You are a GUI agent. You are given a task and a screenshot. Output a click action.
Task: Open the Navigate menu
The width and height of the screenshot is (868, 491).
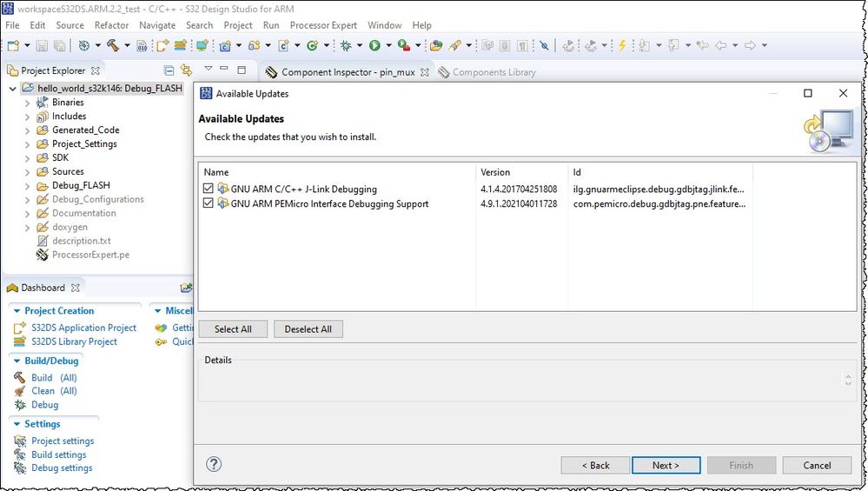point(157,25)
